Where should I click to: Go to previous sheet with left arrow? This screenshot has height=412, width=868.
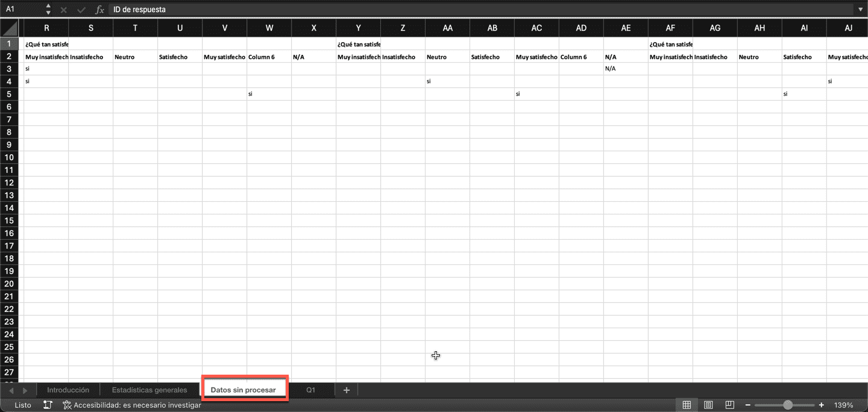coord(11,390)
